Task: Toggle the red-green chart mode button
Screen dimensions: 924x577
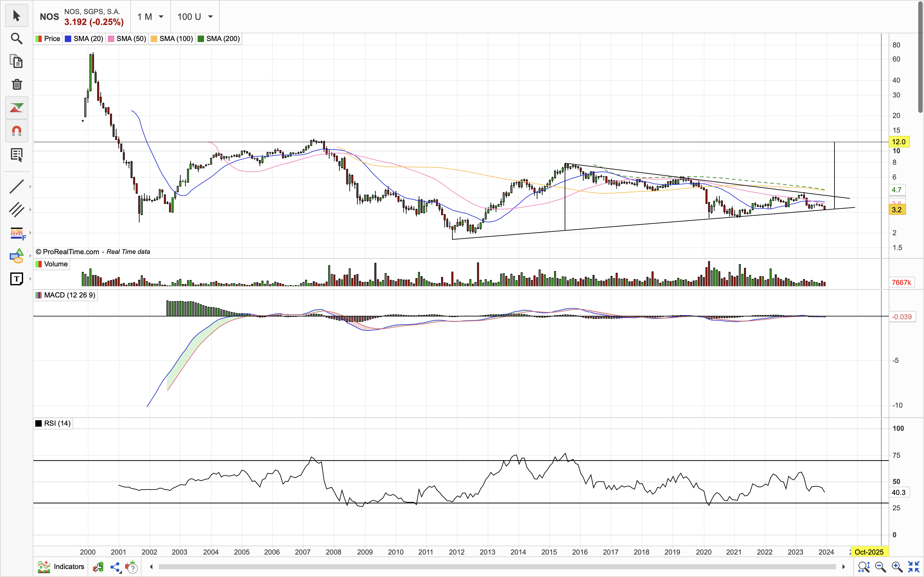Action: tap(16, 108)
